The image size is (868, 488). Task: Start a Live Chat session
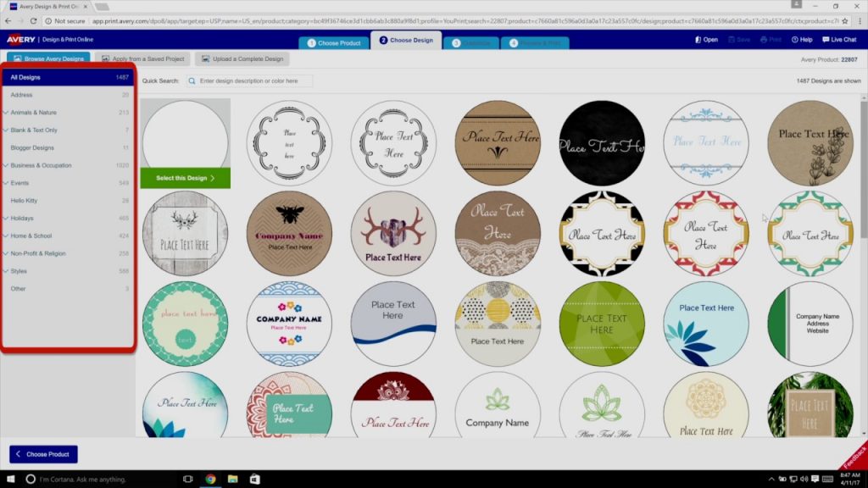tap(840, 39)
